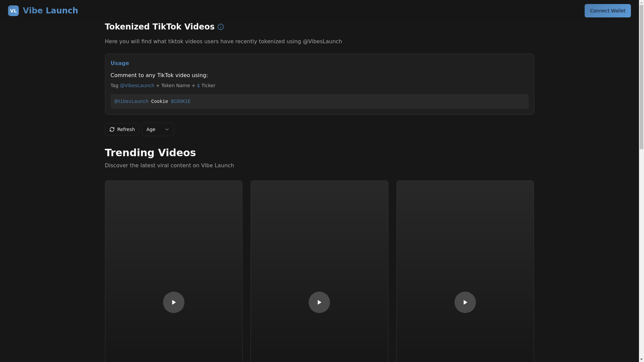Click the VL logo icon

pos(13,11)
